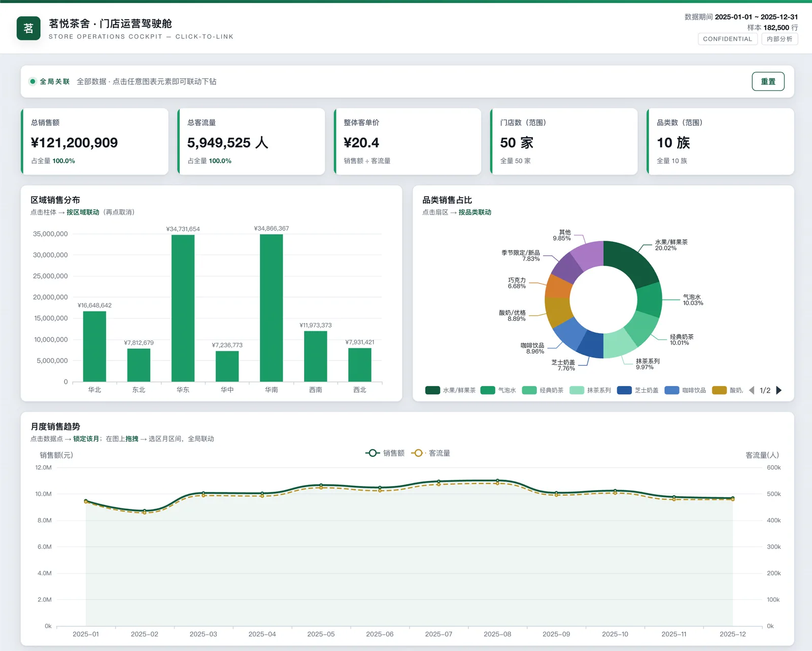
Task: Click the 2025-10 trend data point
Action: (x=615, y=491)
